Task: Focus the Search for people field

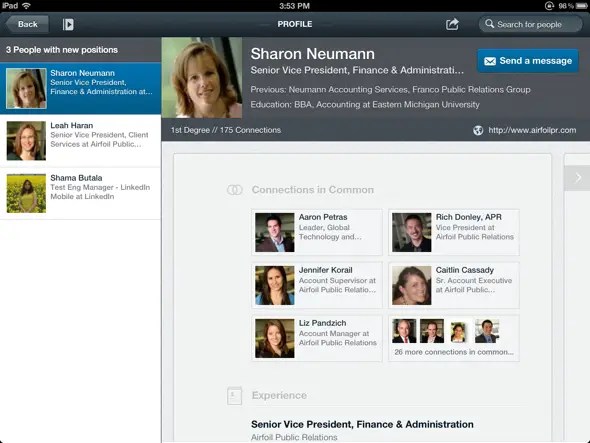Action: pyautogui.click(x=530, y=24)
